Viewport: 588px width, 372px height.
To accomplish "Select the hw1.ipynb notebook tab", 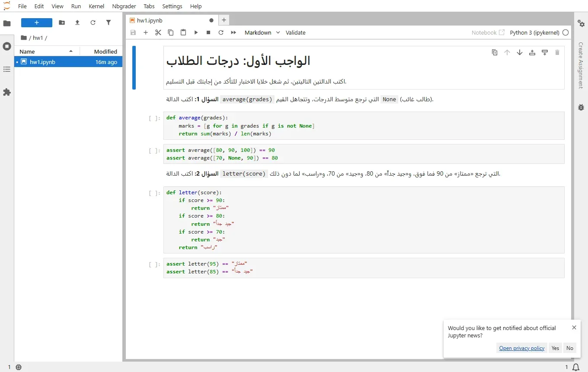I will point(171,20).
